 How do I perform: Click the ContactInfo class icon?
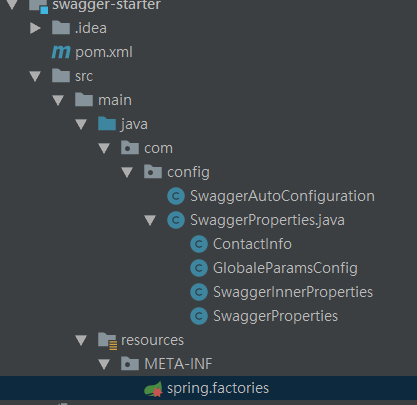pyautogui.click(x=199, y=244)
